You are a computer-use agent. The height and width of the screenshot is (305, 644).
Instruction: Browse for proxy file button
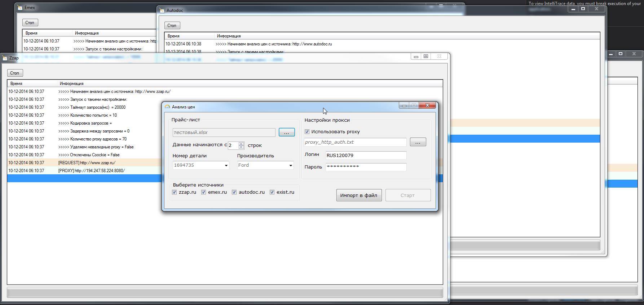point(418,142)
